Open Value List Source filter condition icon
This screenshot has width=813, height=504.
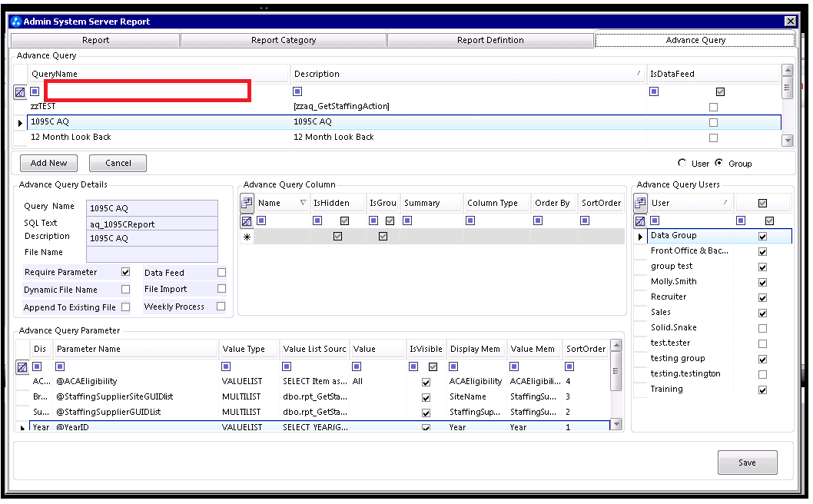click(x=287, y=366)
